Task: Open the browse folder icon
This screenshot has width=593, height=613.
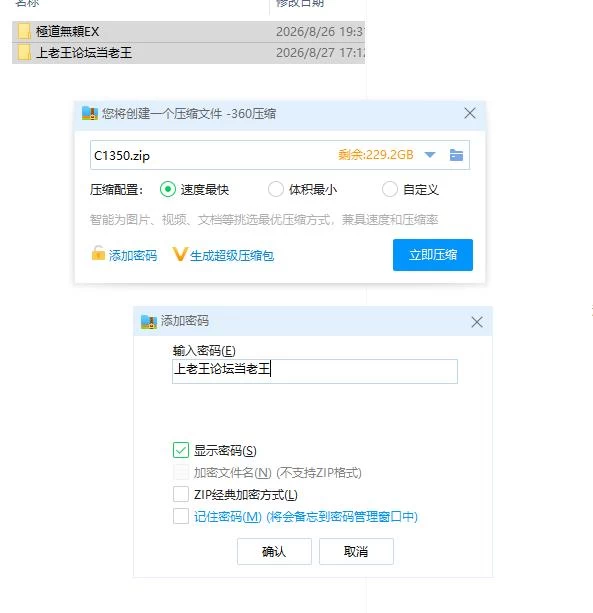Action: coord(456,155)
